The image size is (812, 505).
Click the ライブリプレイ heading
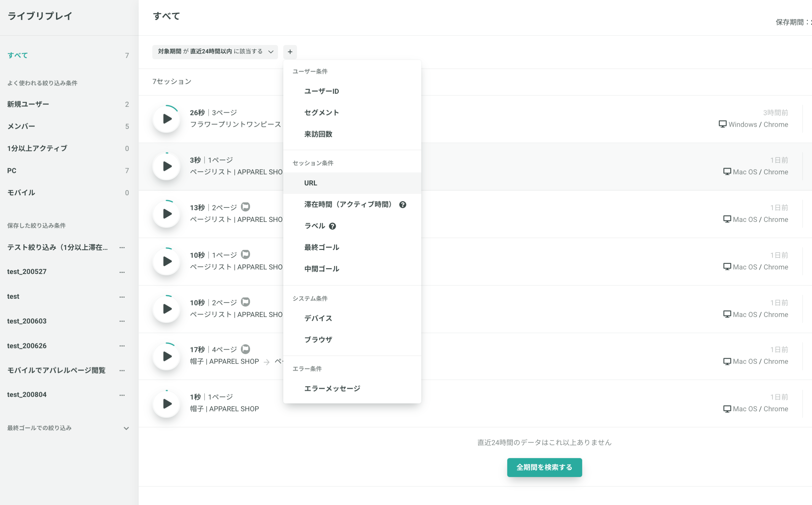[x=40, y=16]
